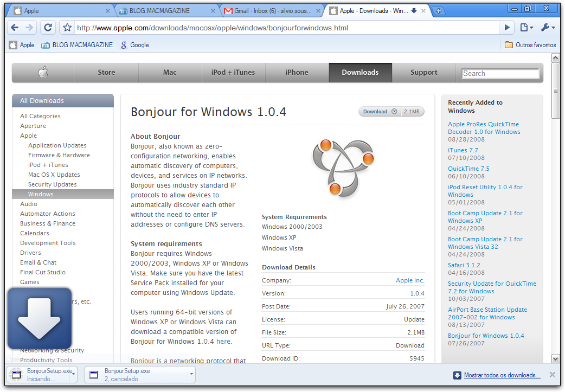Click the Apple logo in the site navigation
This screenshot has height=392, width=565.
pyautogui.click(x=43, y=73)
